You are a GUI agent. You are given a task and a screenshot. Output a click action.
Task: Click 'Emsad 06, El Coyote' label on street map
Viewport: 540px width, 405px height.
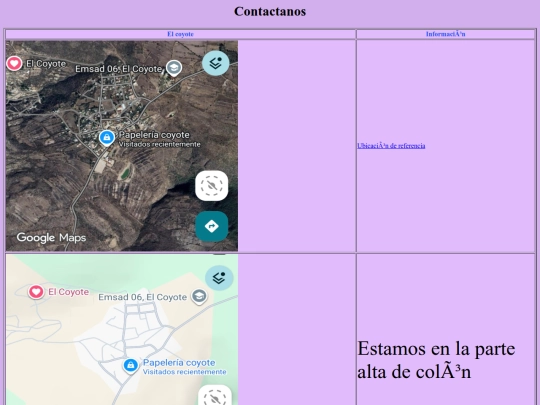[x=143, y=297]
